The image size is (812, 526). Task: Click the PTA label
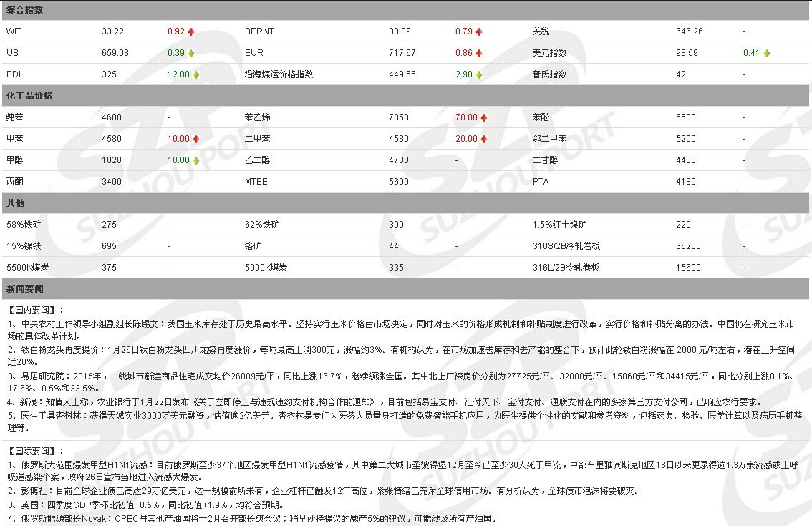point(541,182)
